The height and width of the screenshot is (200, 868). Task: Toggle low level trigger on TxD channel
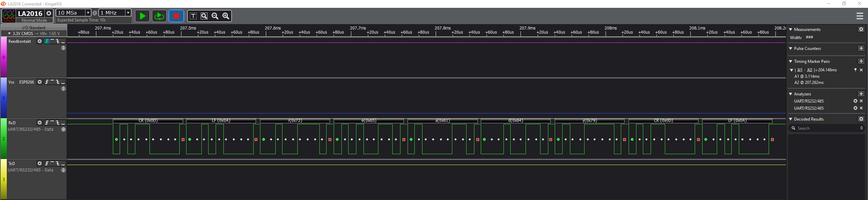(63, 163)
